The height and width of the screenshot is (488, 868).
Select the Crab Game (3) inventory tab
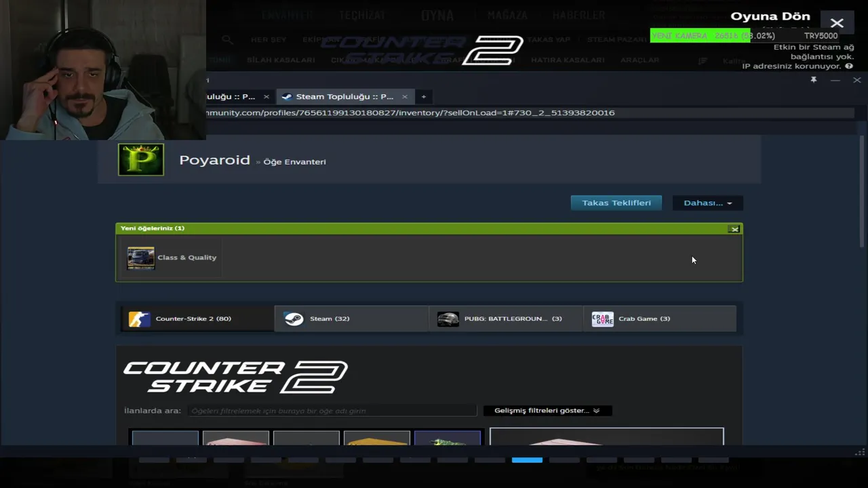pos(660,319)
